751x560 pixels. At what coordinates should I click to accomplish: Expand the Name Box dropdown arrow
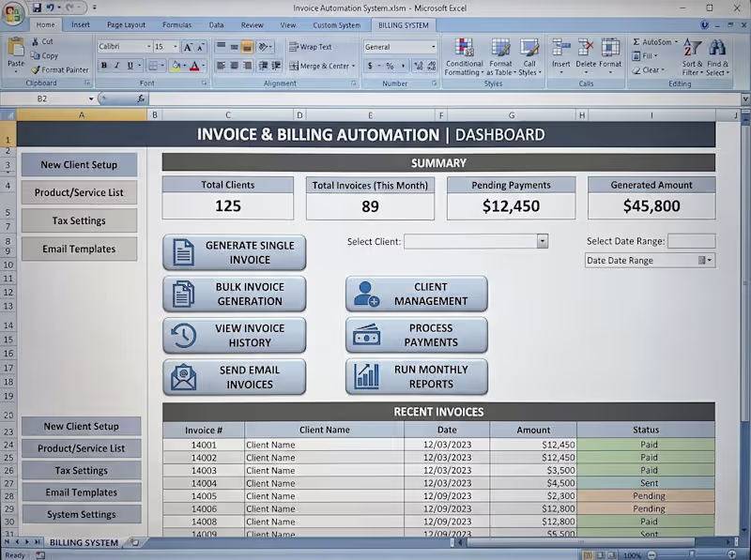(x=90, y=98)
